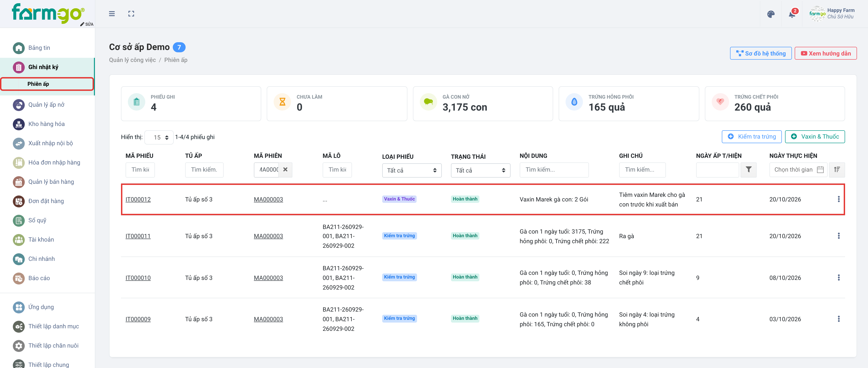Toggle the hamburger sidebar menu icon
The height and width of the screenshot is (368, 868).
(x=112, y=14)
